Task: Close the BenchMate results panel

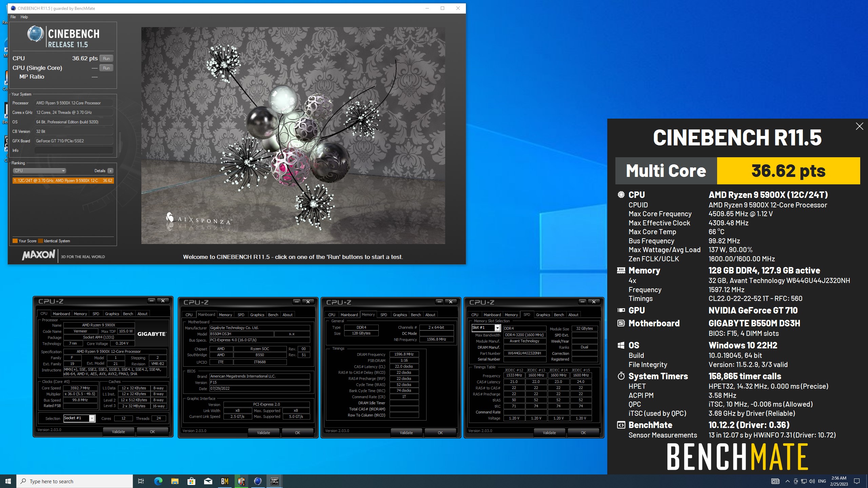Action: point(860,126)
